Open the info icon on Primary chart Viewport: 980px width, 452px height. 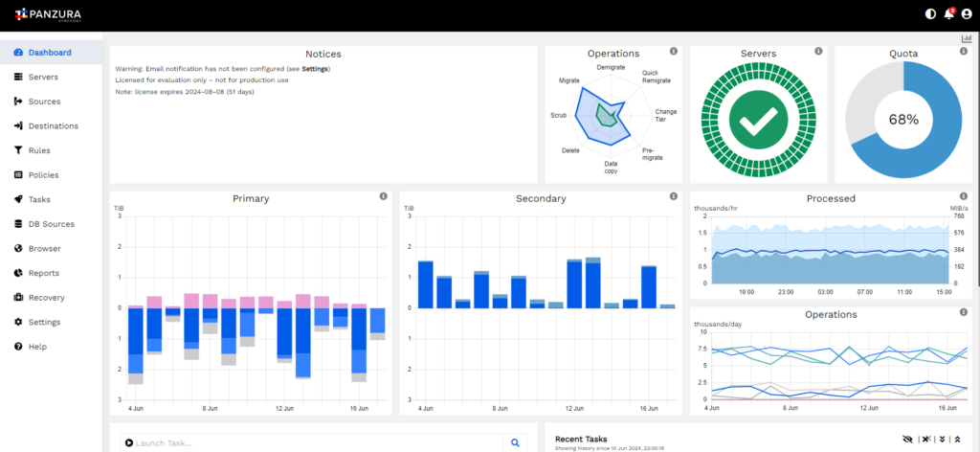point(383,196)
